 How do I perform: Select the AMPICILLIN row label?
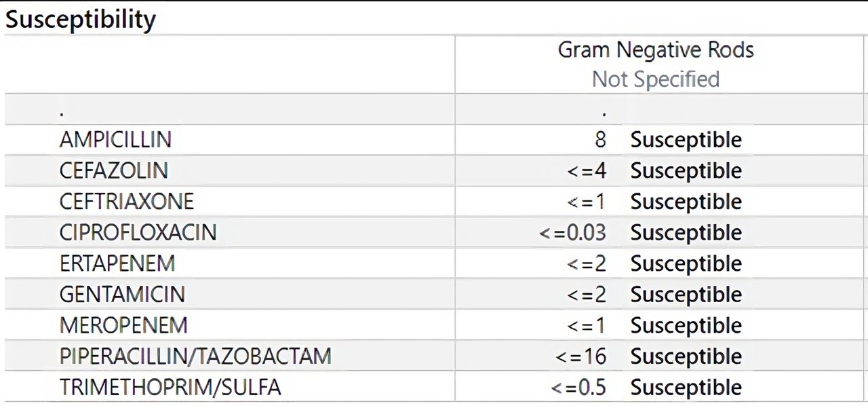(115, 140)
